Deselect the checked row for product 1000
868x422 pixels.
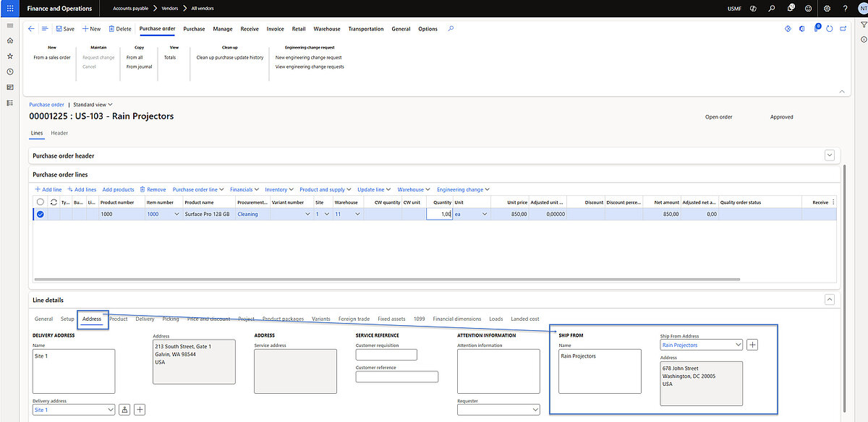point(41,214)
